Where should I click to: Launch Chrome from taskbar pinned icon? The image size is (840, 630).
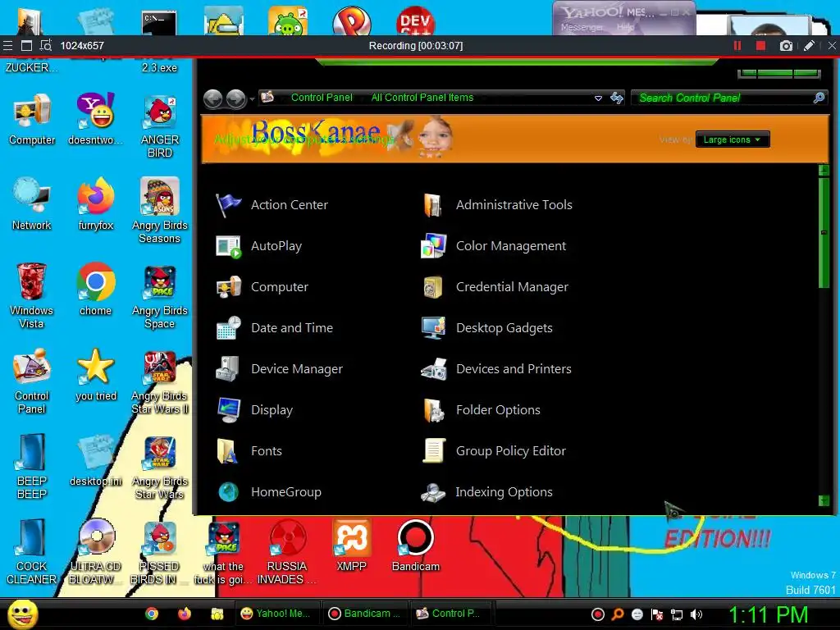(152, 614)
